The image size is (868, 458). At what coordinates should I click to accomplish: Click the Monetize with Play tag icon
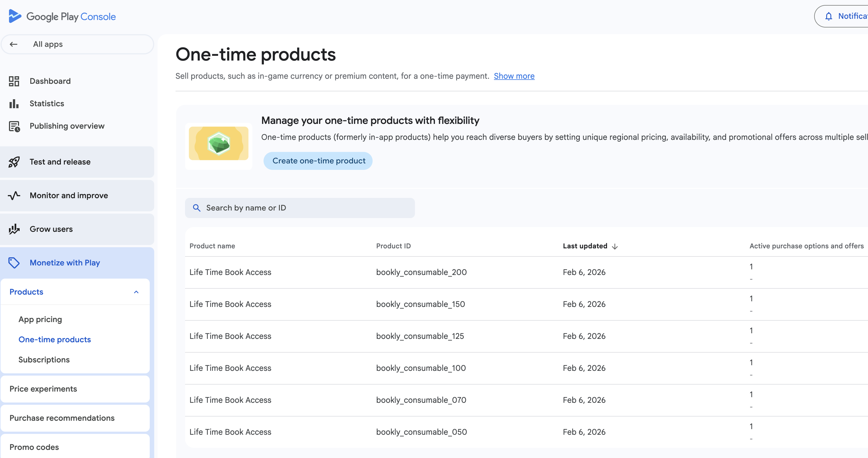(14, 263)
